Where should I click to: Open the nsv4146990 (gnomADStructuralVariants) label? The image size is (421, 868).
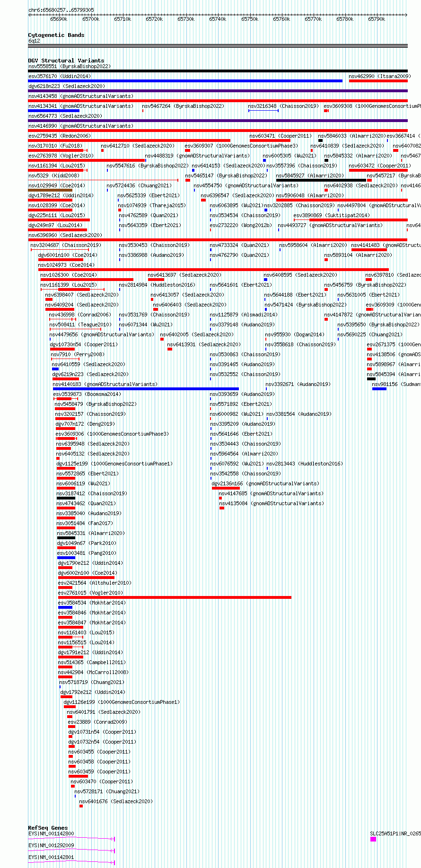point(81,126)
